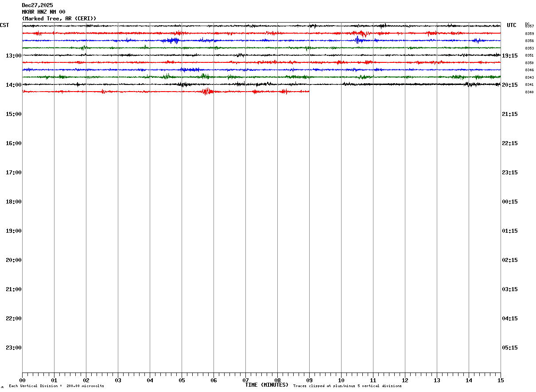Select the 21:00 CST hour label

pos(14,289)
